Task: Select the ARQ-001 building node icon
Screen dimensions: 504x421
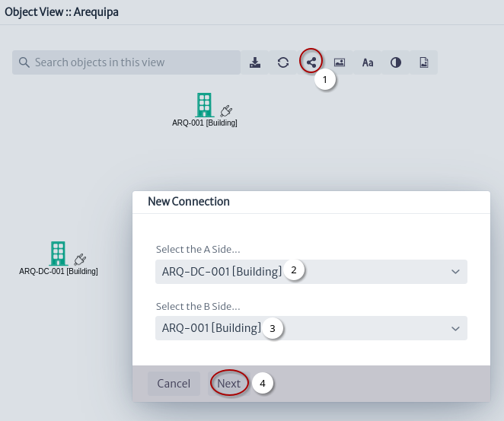Action: click(x=205, y=105)
